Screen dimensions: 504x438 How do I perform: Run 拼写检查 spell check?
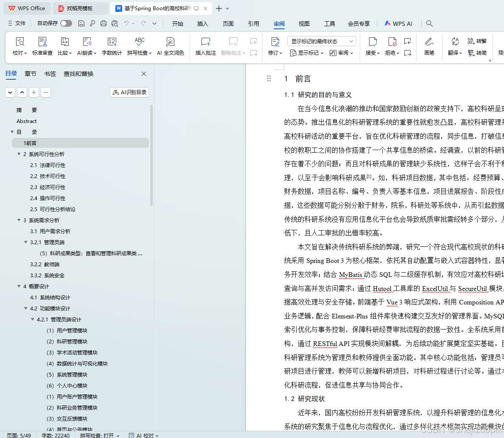[x=139, y=46]
